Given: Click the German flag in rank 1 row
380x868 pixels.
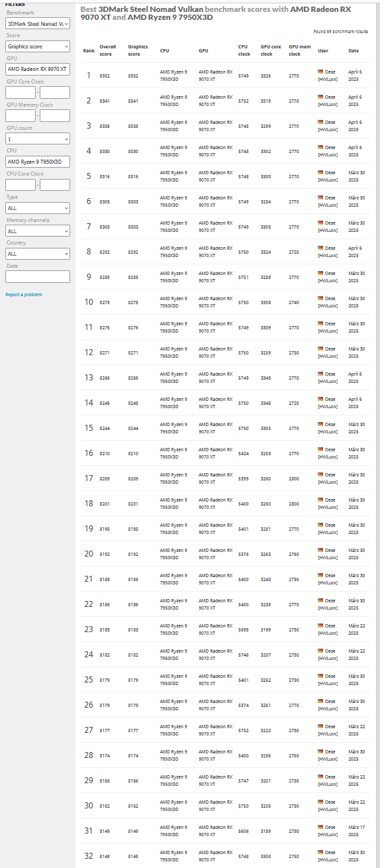Looking at the screenshot, I should [320, 72].
